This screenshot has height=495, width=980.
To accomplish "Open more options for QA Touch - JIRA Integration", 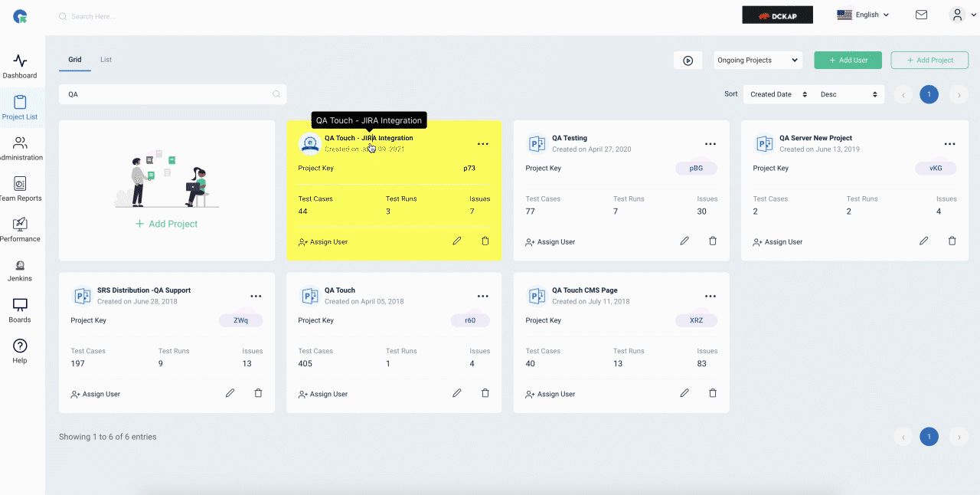I will (483, 144).
